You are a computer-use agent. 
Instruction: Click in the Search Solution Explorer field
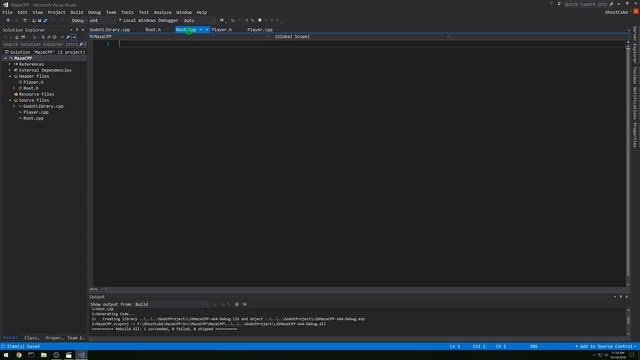tap(40, 44)
